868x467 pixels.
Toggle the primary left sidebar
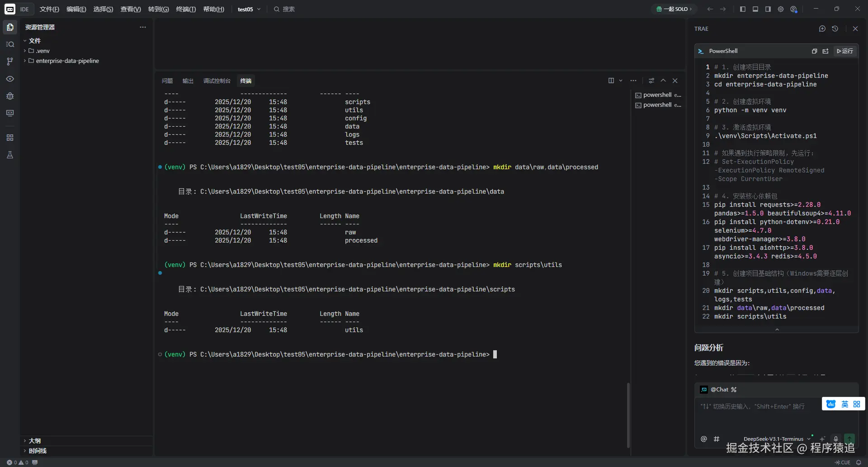(743, 9)
